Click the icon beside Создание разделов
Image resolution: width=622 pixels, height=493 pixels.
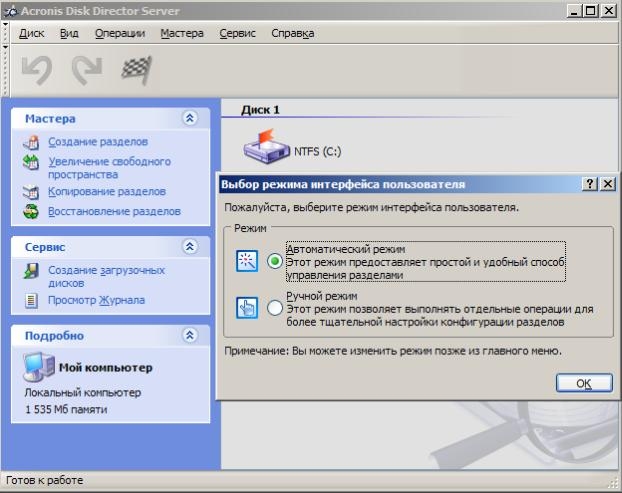click(x=31, y=142)
